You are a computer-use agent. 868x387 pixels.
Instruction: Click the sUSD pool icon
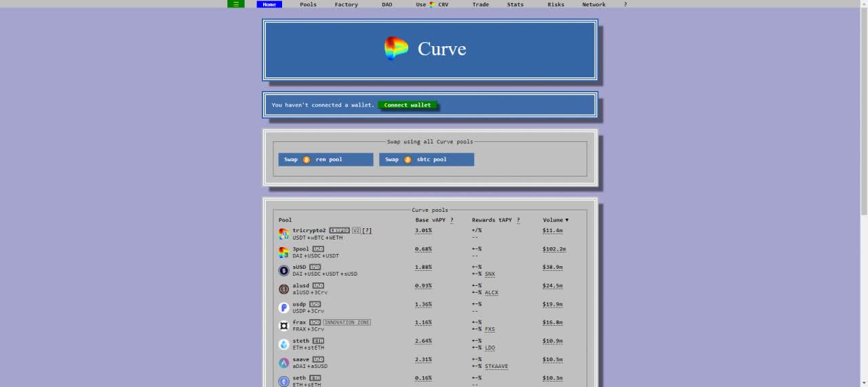tap(284, 270)
